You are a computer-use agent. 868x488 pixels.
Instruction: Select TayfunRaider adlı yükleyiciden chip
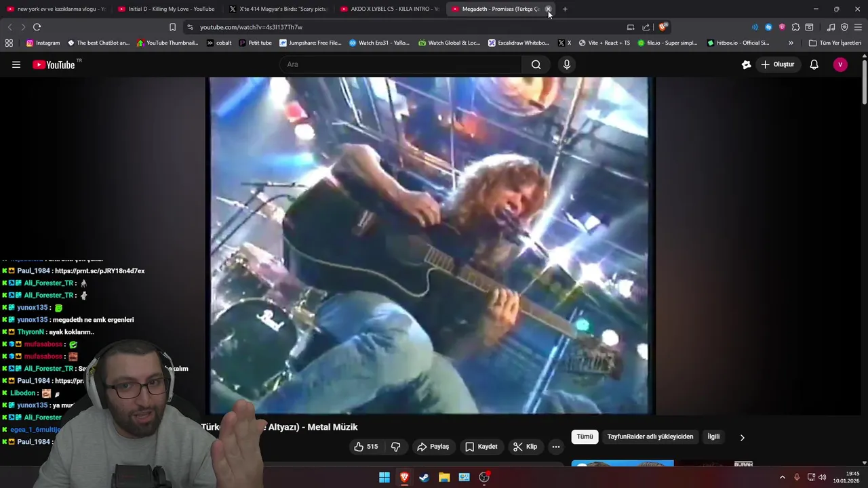pyautogui.click(x=650, y=436)
